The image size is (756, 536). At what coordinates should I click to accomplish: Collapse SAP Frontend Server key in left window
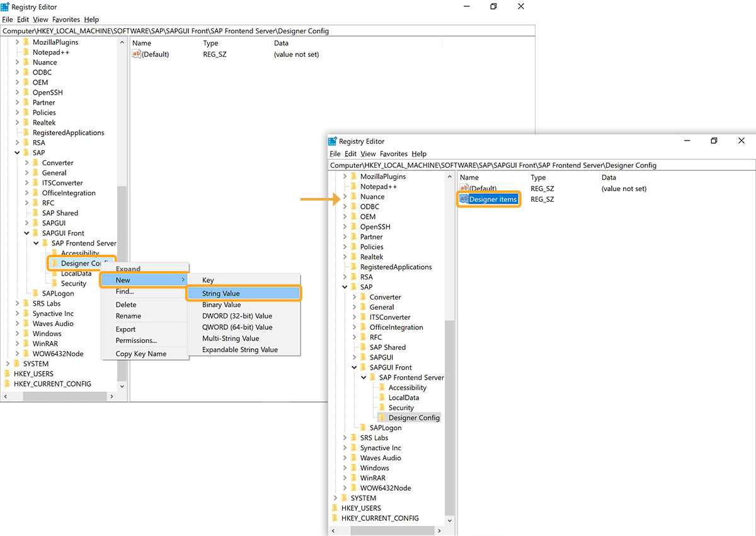pyautogui.click(x=37, y=243)
